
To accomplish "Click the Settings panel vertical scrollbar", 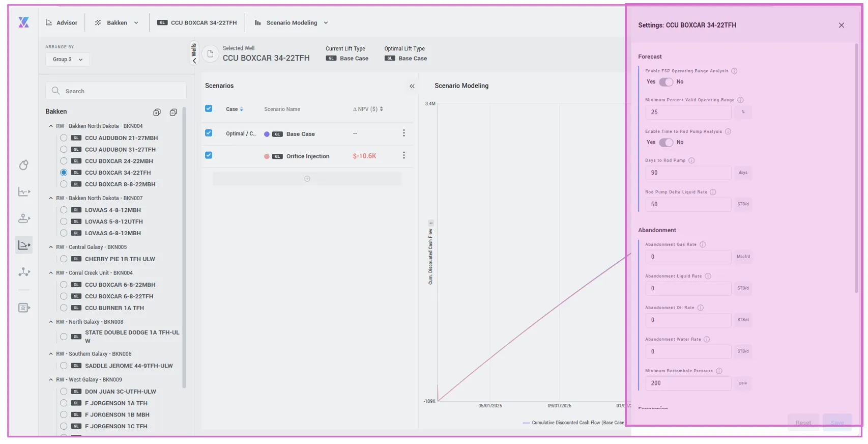I will pos(856,168).
